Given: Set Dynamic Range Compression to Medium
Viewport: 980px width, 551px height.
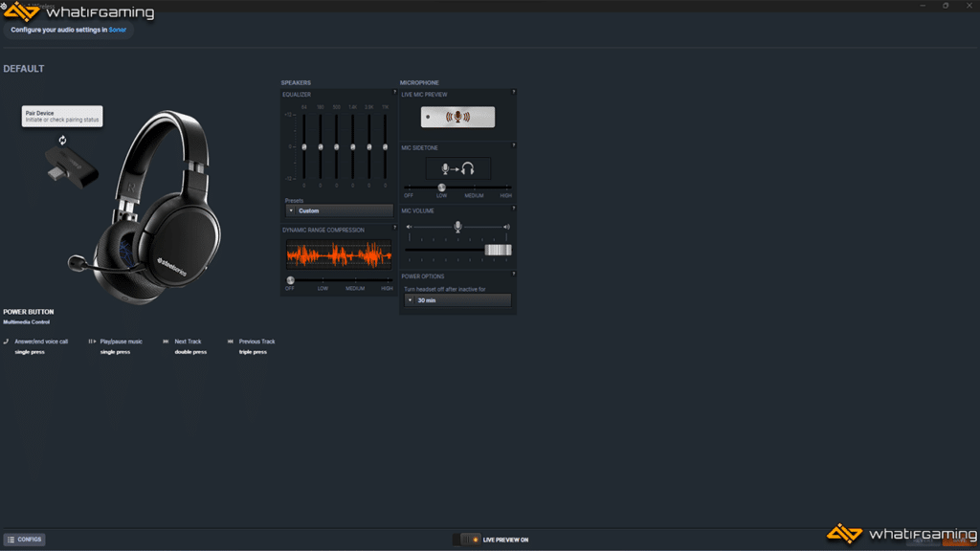Looking at the screenshot, I should pyautogui.click(x=355, y=280).
